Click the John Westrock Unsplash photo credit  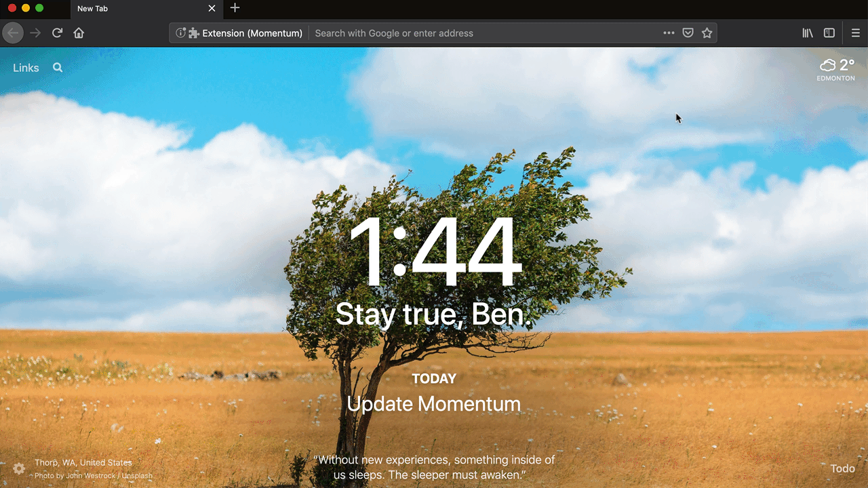(94, 476)
